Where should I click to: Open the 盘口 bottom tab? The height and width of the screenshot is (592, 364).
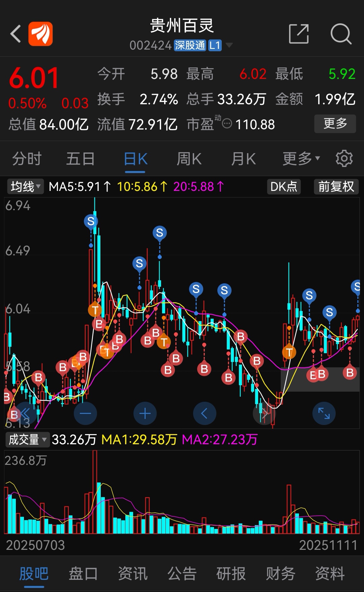pyautogui.click(x=83, y=573)
